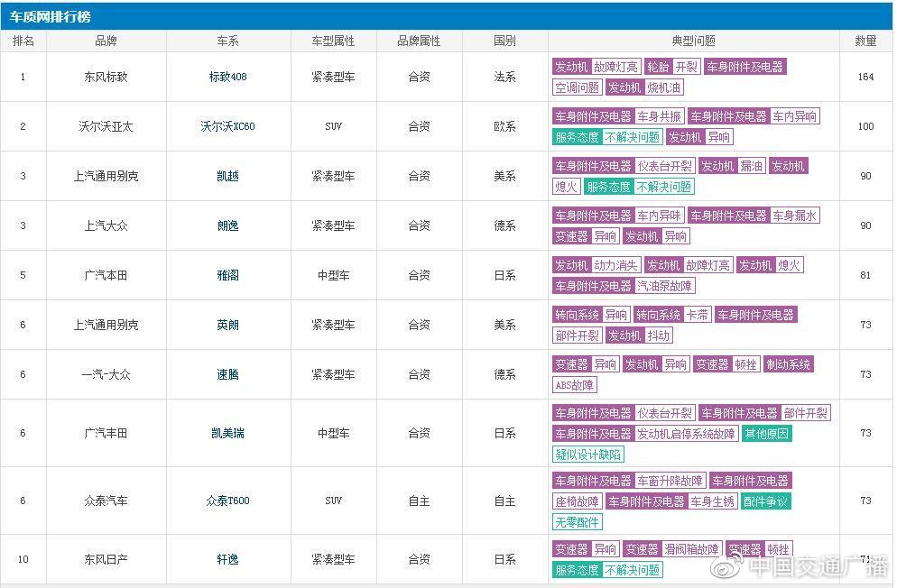This screenshot has height=588, width=897.
Task: Select the 广汽丰田 brand cell
Action: point(106,433)
